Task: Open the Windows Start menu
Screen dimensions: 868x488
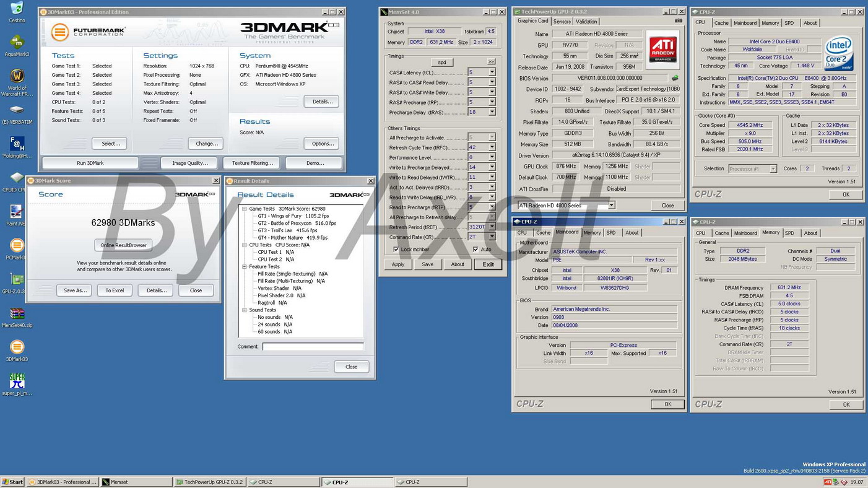Action: 12,482
